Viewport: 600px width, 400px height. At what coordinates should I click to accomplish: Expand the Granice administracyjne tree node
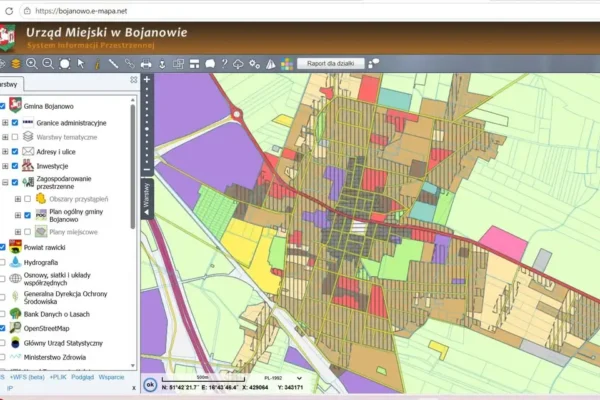[x=5, y=123]
